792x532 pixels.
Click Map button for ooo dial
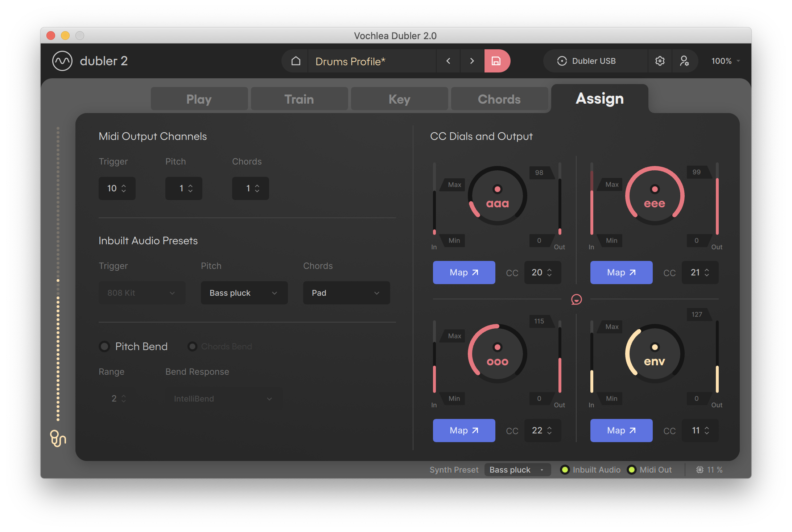click(x=464, y=431)
